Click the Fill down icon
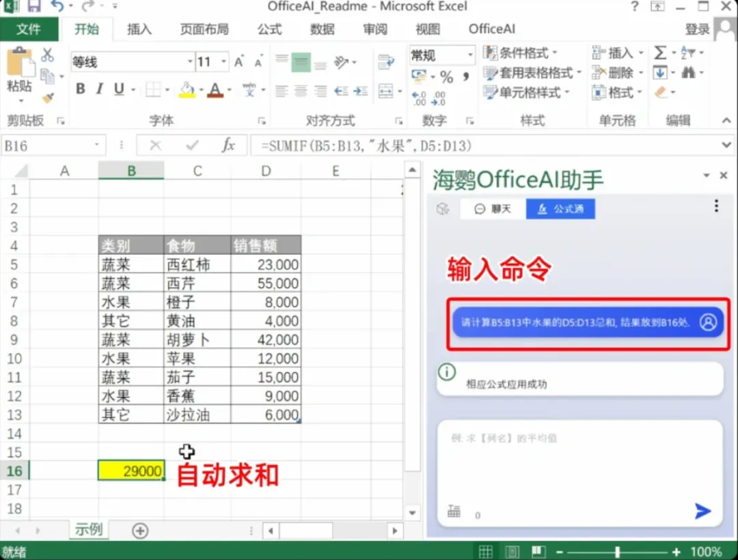 point(660,73)
